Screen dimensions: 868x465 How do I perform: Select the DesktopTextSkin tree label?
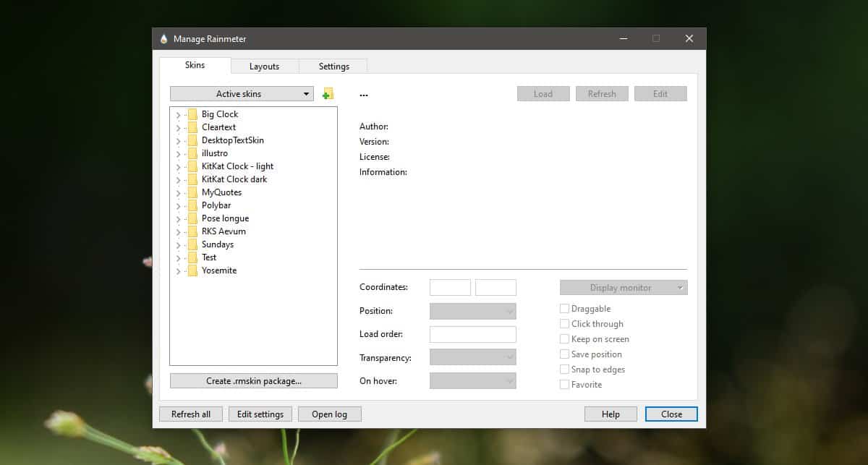pos(233,140)
